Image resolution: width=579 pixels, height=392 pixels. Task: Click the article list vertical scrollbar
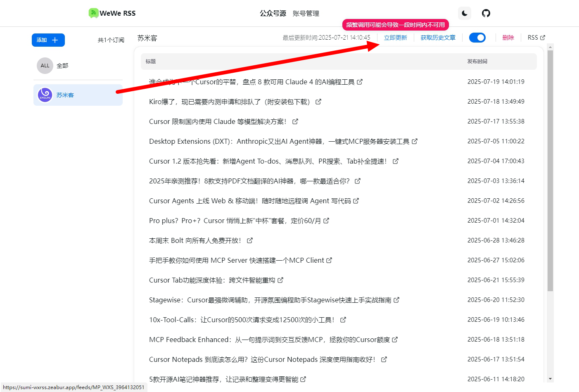coord(550,171)
